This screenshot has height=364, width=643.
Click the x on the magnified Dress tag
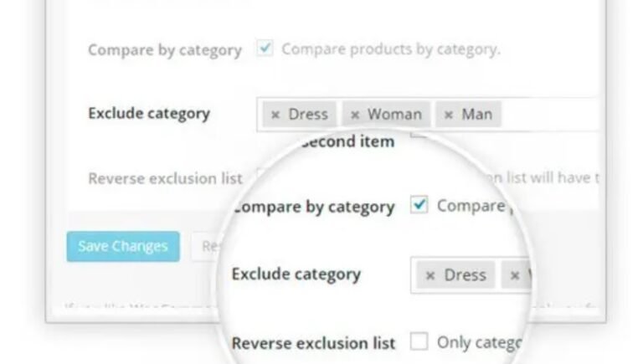click(430, 275)
